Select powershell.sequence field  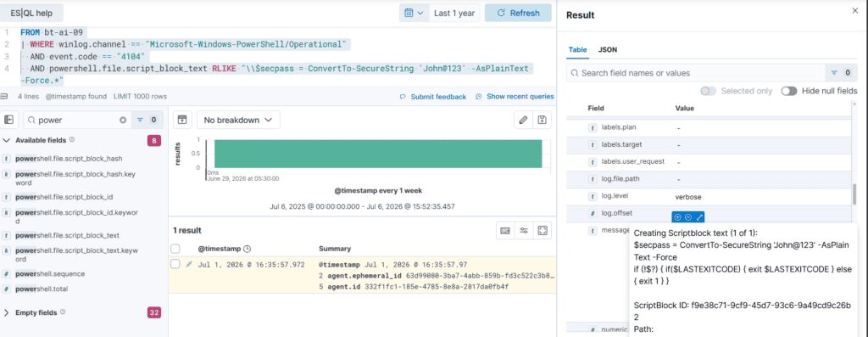coord(50,274)
